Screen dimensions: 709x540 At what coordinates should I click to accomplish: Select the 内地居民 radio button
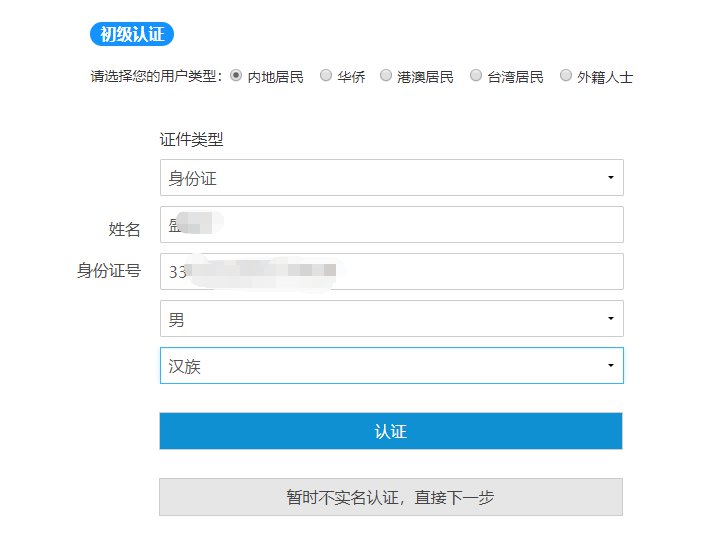pos(237,75)
